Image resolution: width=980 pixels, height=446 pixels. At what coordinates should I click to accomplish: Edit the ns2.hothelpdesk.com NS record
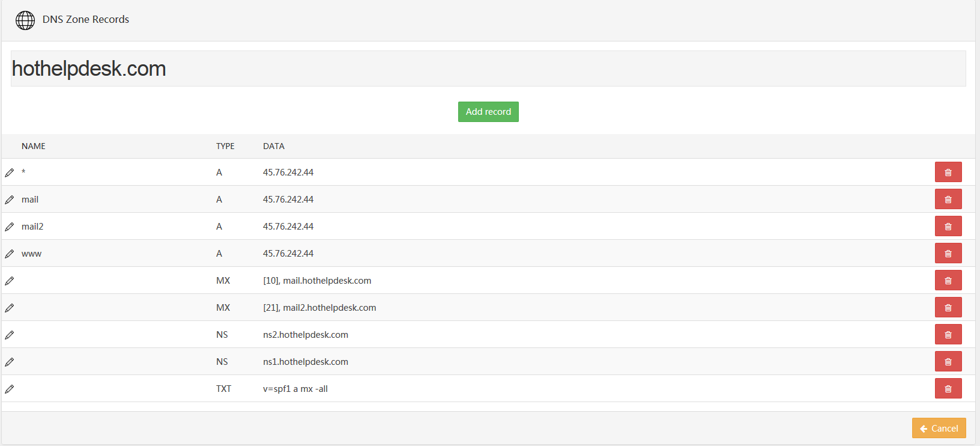point(10,335)
